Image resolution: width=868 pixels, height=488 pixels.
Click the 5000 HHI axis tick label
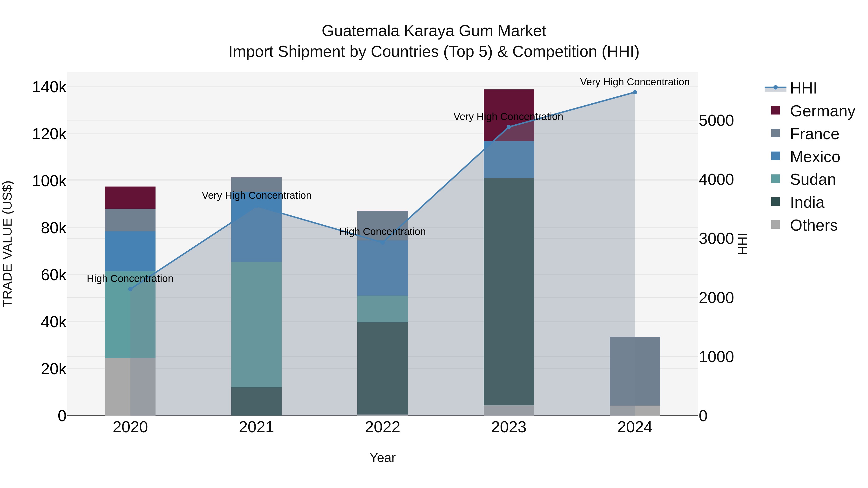(716, 120)
